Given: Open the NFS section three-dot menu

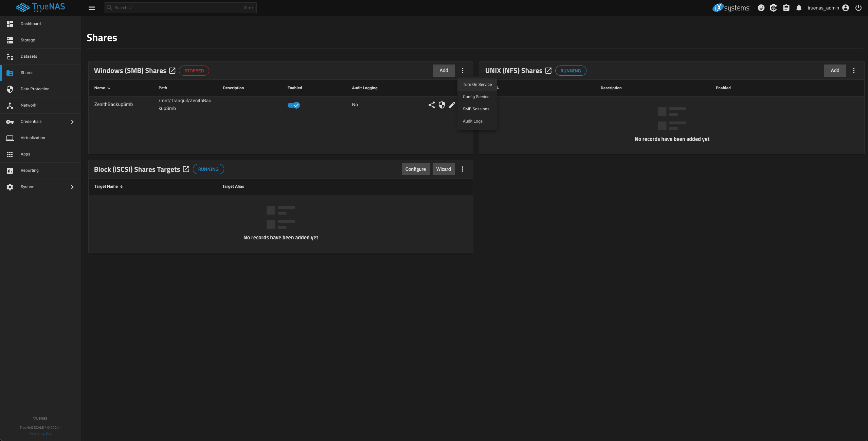Looking at the screenshot, I should pos(854,71).
